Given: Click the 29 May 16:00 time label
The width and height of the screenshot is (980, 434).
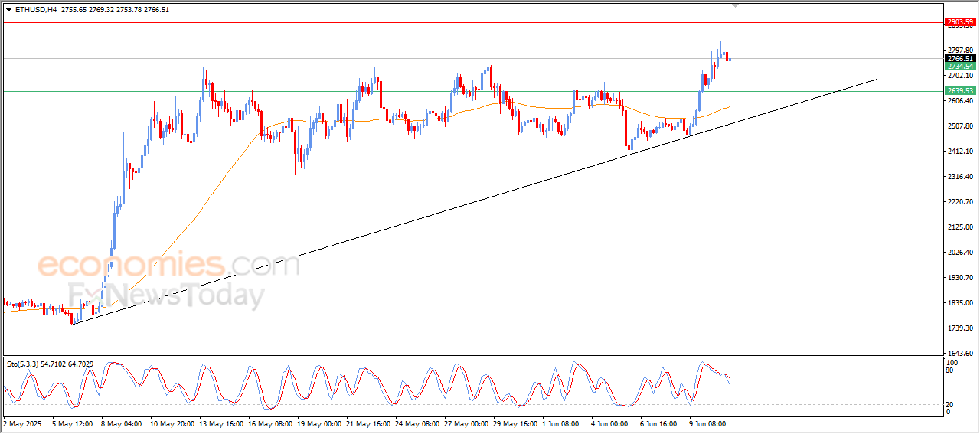Looking at the screenshot, I should pyautogui.click(x=515, y=423).
